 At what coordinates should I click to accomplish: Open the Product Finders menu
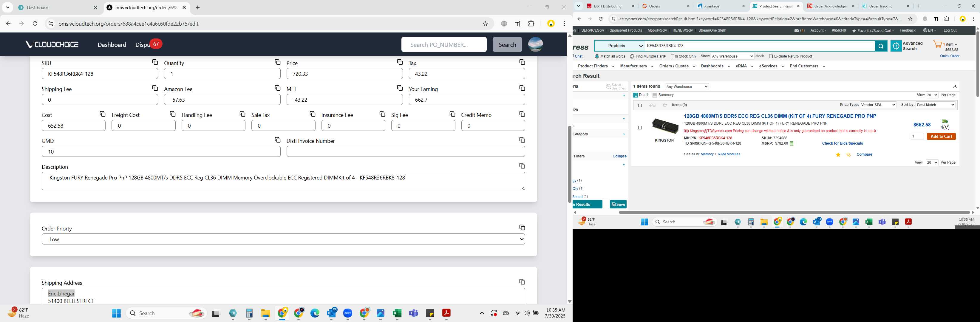pyautogui.click(x=596, y=66)
